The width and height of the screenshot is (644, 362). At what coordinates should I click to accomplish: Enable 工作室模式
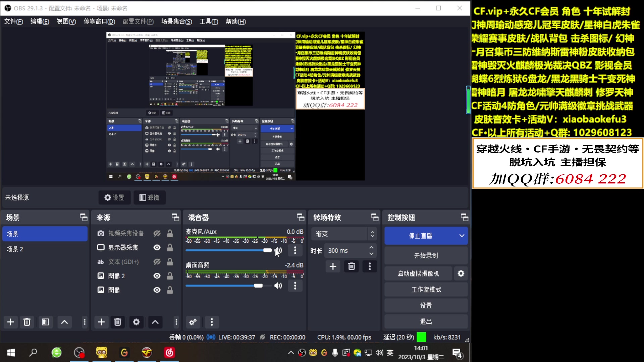426,290
